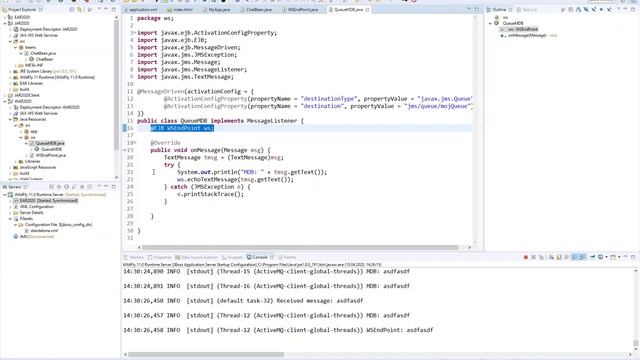Select standalone.xml in Servers view
This screenshot has height=360, width=640.
click(x=44, y=231)
